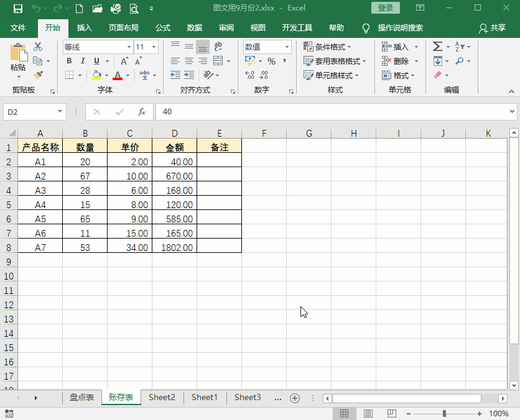520x420 pixels.
Task: Click the Comma Style icon
Action: 284,61
